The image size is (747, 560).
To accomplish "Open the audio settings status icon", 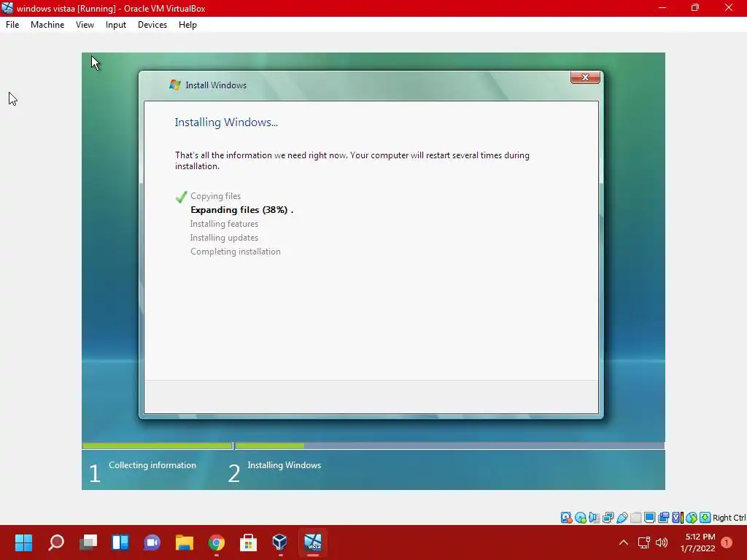I will coord(594,518).
